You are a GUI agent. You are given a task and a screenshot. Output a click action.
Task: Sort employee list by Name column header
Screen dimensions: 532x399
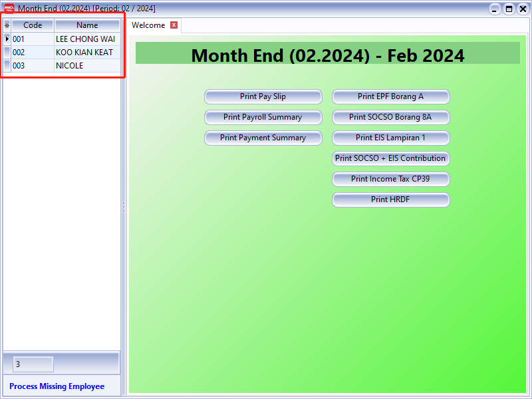pyautogui.click(x=87, y=25)
